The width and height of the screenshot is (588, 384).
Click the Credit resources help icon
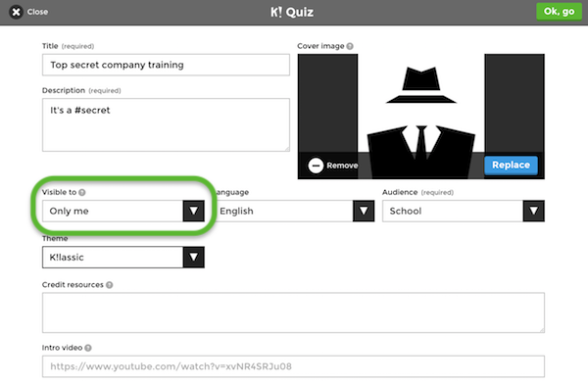click(110, 285)
